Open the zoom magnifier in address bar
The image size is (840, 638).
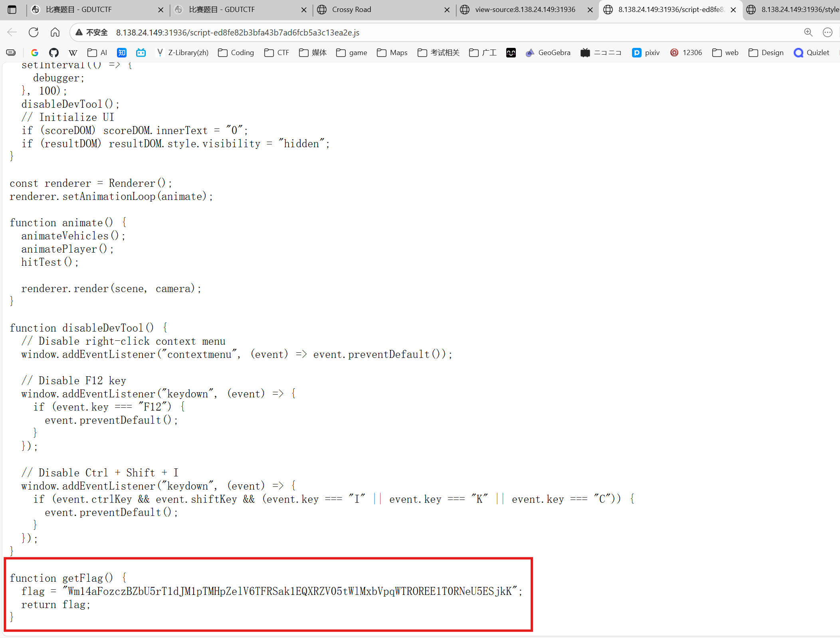[808, 32]
